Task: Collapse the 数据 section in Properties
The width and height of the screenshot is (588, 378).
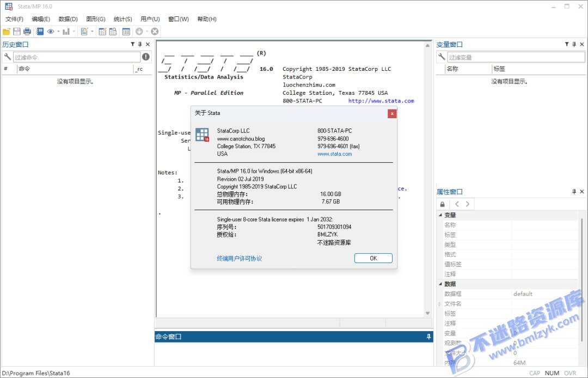Action: coord(440,284)
